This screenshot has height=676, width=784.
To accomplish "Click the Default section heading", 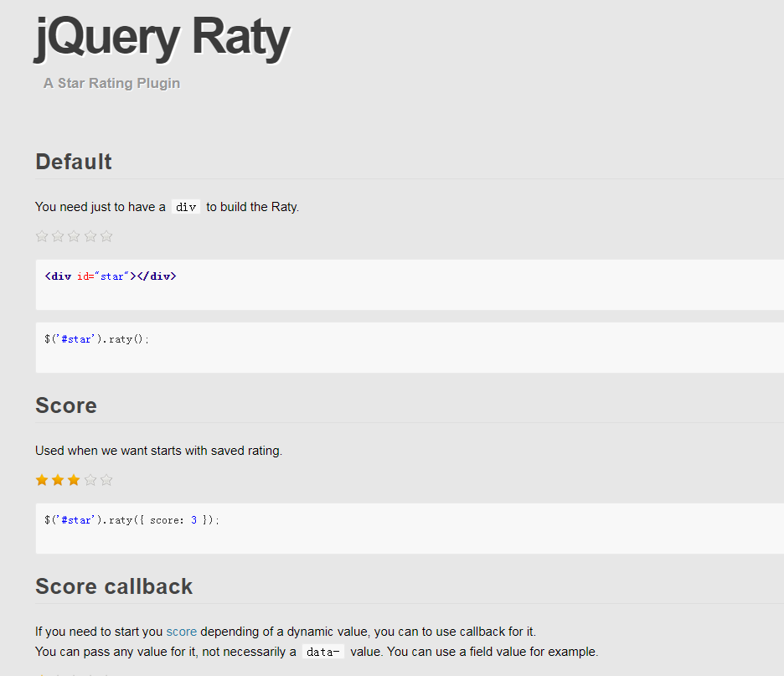I will tap(74, 162).
